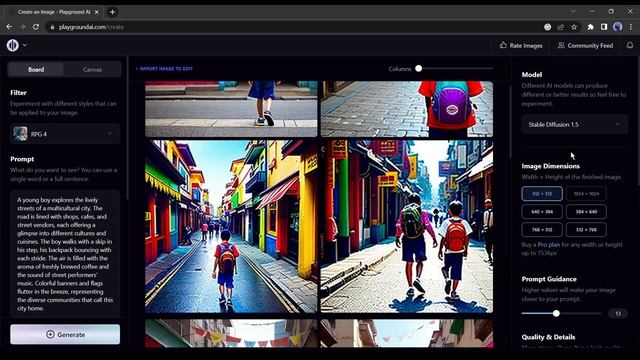This screenshot has height=360, width=640.
Task: Open Rate Images
Action: pyautogui.click(x=521, y=45)
